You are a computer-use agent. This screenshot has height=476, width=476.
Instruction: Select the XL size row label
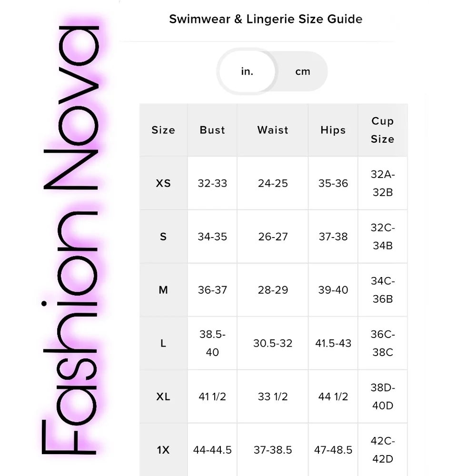pos(163,397)
